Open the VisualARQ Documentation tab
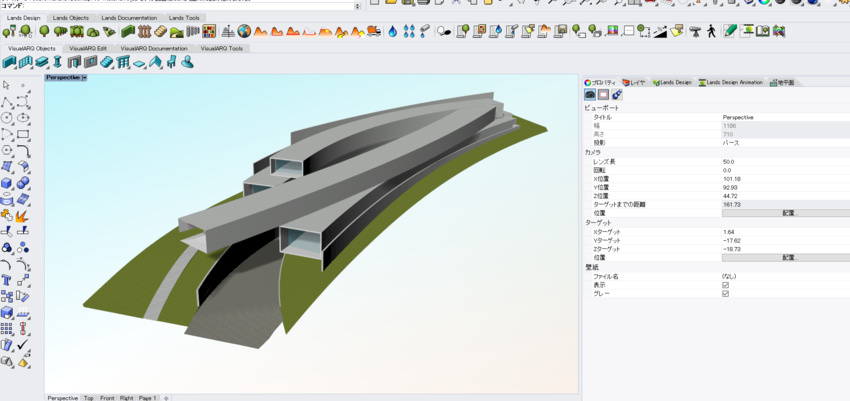This screenshot has width=850, height=401. point(154,48)
